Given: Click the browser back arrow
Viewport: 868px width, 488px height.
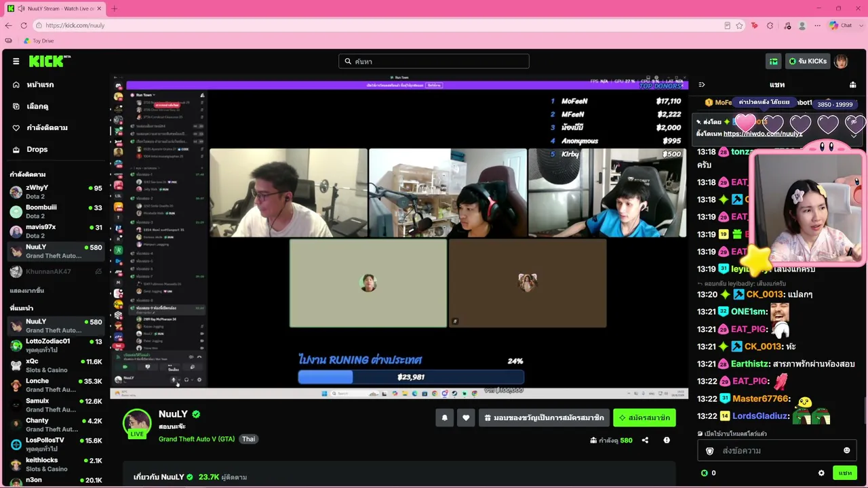Looking at the screenshot, I should 8,26.
